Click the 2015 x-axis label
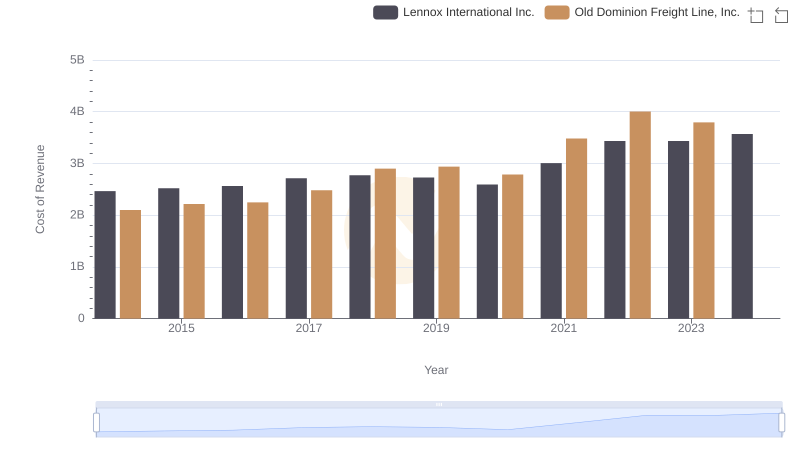 (181, 328)
